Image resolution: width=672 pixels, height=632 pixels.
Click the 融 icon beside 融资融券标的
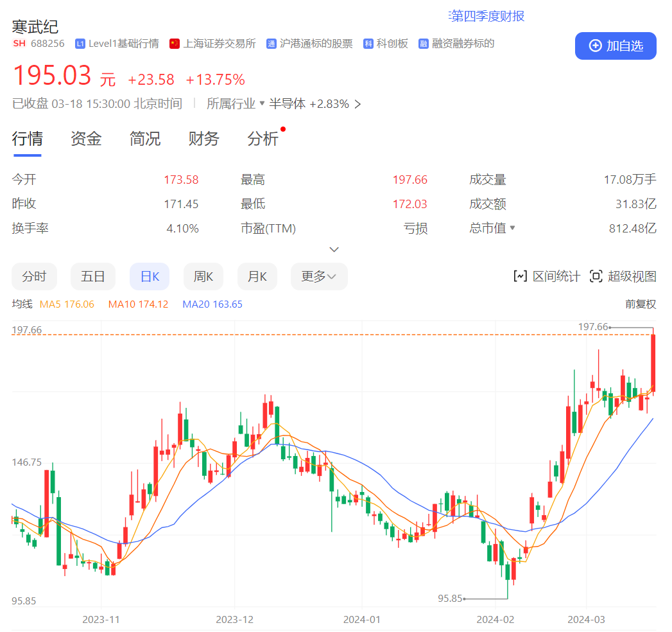pyautogui.click(x=423, y=44)
